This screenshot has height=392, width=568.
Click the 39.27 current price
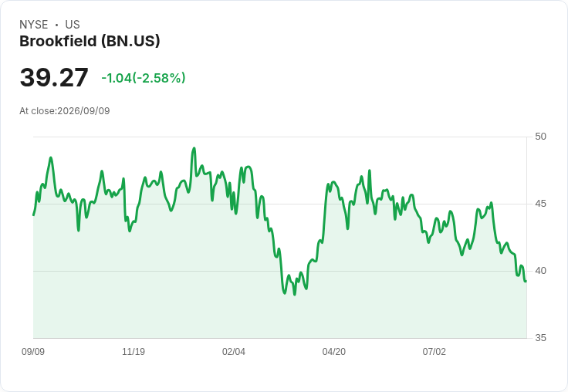pos(54,77)
